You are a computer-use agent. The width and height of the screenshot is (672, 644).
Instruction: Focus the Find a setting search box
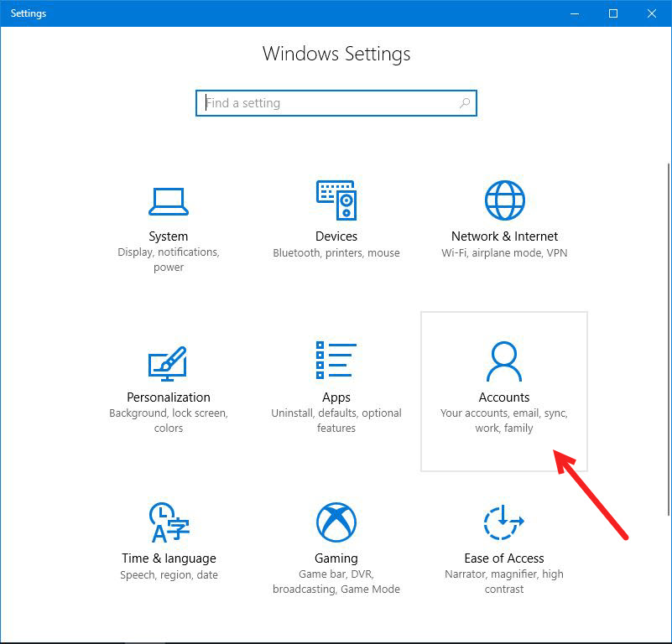point(336,103)
